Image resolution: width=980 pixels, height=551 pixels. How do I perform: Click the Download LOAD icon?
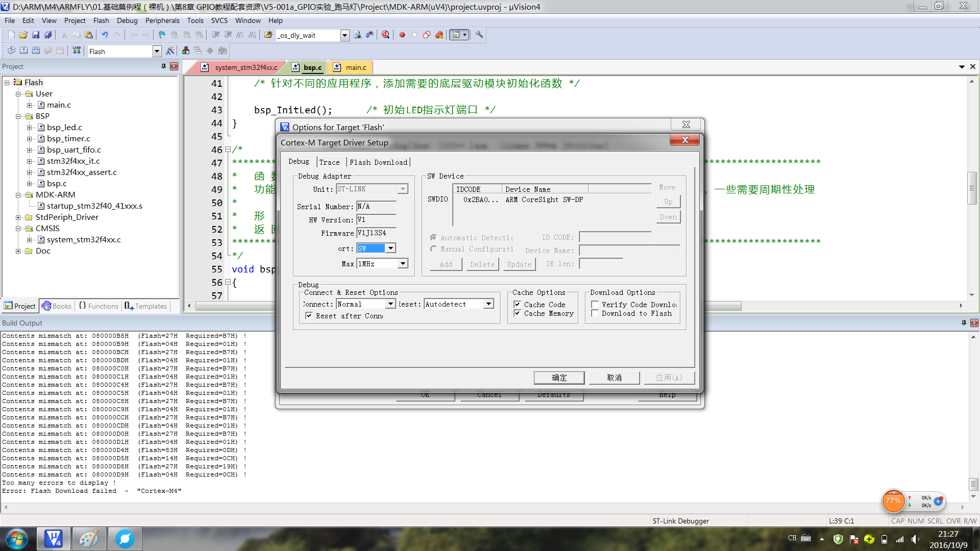77,51
